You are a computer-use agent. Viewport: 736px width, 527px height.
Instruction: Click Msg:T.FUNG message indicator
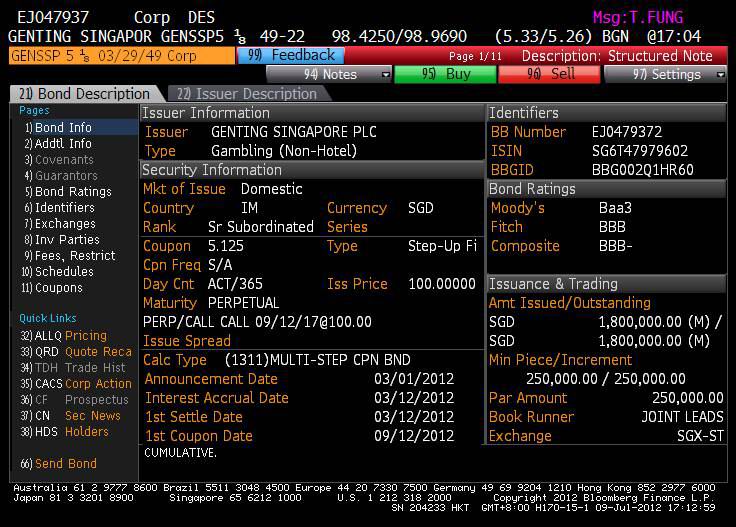(637, 17)
